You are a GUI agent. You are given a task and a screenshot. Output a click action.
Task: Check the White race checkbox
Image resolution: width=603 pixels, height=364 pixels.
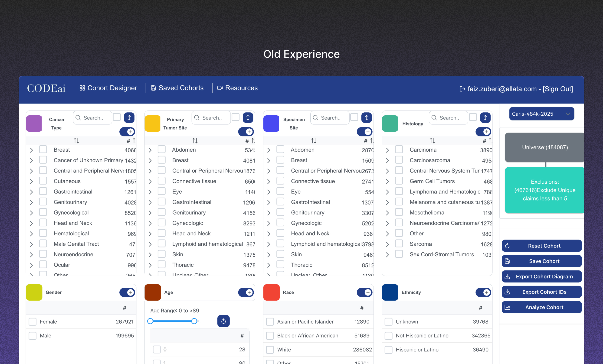tap(270, 350)
